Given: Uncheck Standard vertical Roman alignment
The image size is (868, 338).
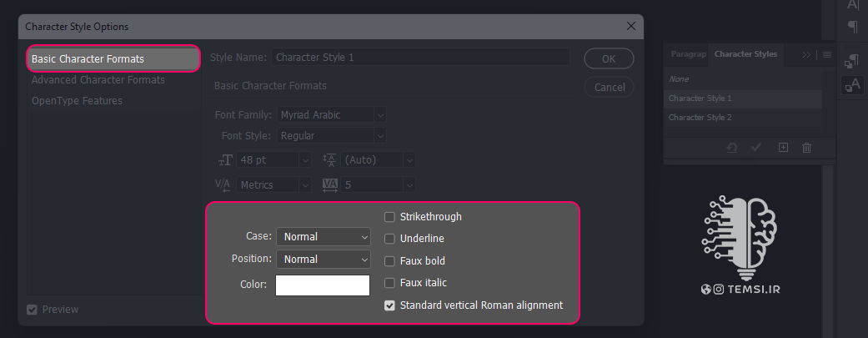Looking at the screenshot, I should (x=389, y=305).
